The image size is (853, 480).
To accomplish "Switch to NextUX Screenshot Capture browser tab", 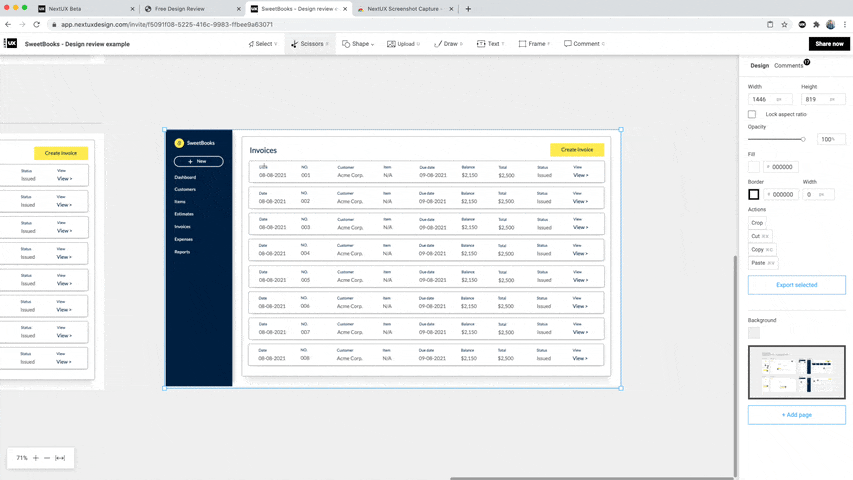I will pos(406,9).
